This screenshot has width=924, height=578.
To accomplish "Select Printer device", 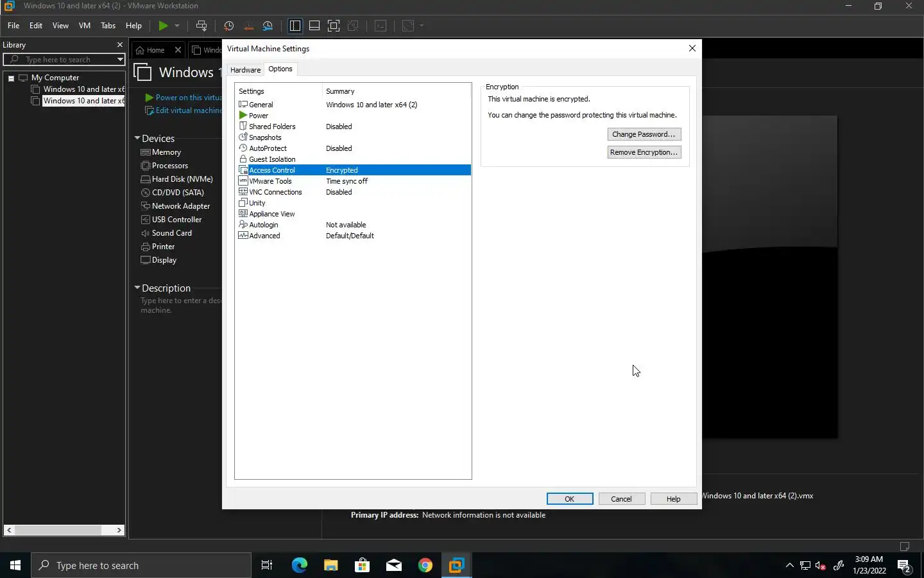I will click(163, 247).
